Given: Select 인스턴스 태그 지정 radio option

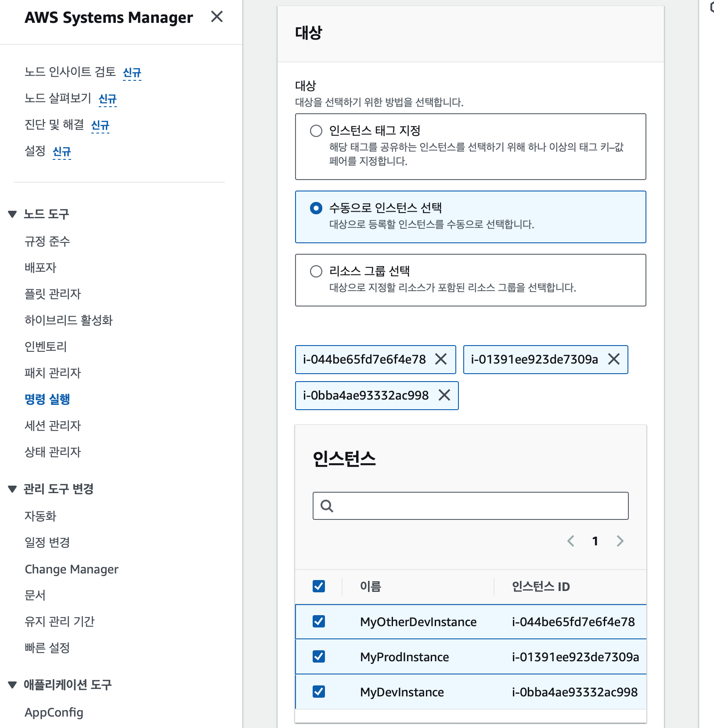Looking at the screenshot, I should point(316,131).
